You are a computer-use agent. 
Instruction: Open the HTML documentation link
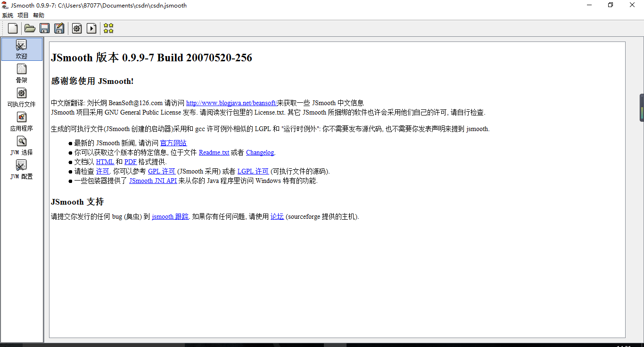[105, 162]
